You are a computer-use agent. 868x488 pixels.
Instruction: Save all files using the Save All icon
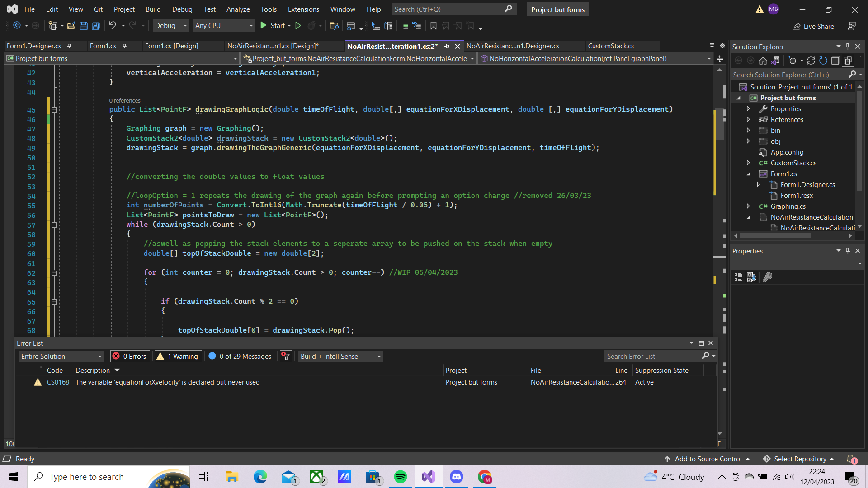(x=95, y=26)
